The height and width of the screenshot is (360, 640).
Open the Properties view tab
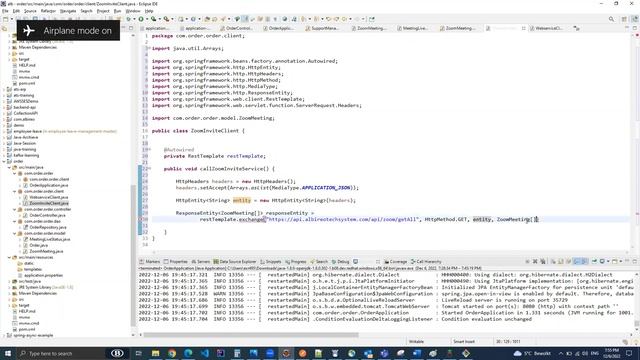click(176, 262)
